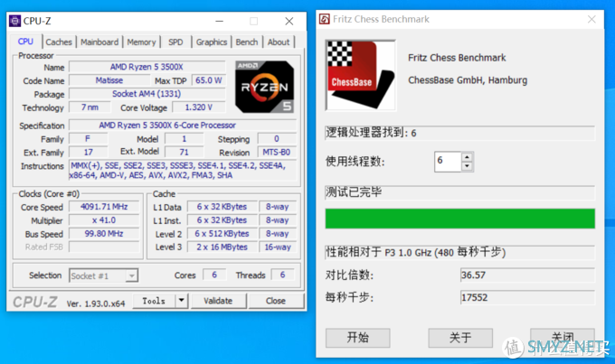Open the About tab
The image size is (615, 364).
(x=279, y=42)
